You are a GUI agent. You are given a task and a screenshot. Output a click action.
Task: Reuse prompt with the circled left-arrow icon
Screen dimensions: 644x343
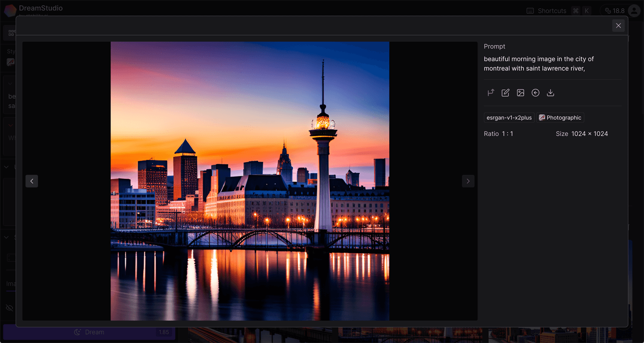[535, 93]
